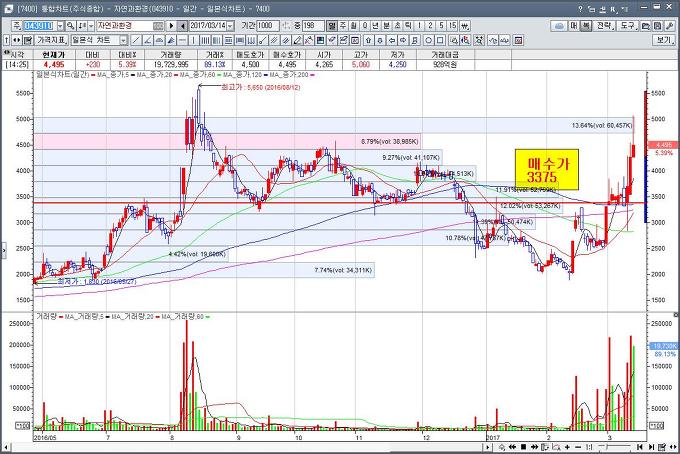This screenshot has width=680, height=454.
Task: Toggle the tick (틱) period button
Action: coord(408,26)
